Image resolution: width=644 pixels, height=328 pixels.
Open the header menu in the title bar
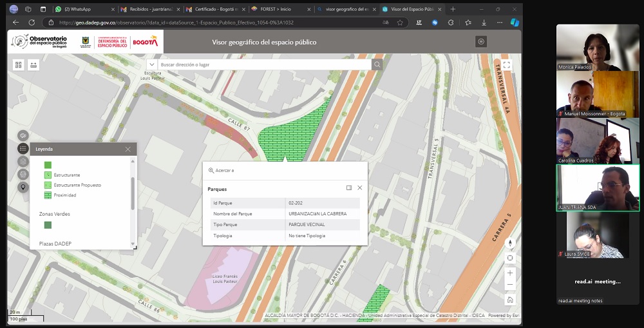pyautogui.click(x=481, y=41)
